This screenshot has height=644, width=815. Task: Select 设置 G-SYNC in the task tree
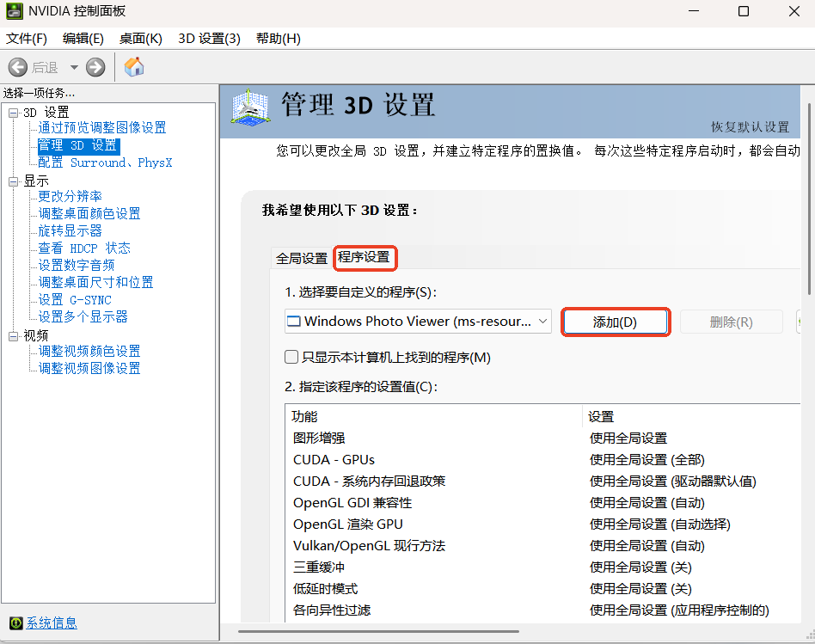click(75, 299)
